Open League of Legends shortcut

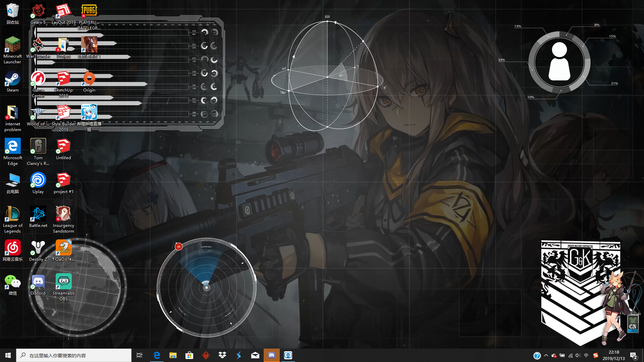[12, 215]
